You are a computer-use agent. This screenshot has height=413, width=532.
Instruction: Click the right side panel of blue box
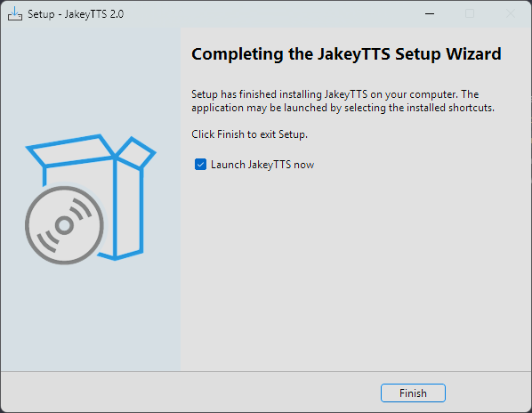pos(130,208)
